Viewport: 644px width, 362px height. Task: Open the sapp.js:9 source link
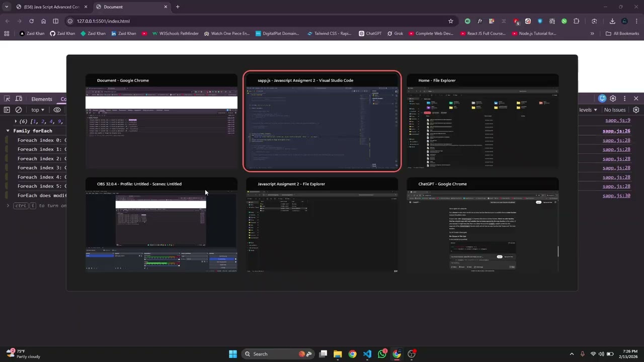618,121
